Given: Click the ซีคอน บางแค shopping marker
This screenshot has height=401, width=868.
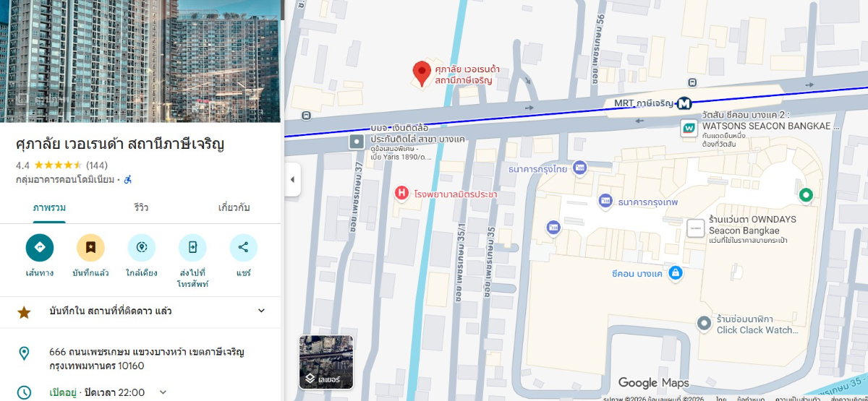Looking at the screenshot, I should (675, 273).
